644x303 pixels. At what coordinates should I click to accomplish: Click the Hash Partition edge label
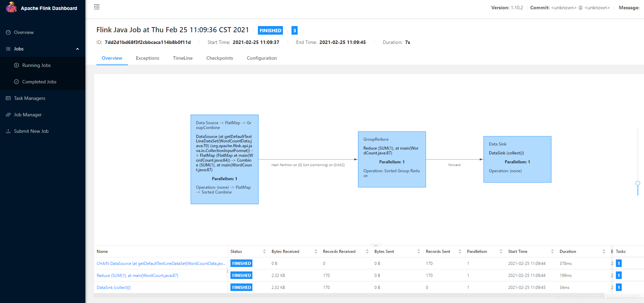click(308, 165)
